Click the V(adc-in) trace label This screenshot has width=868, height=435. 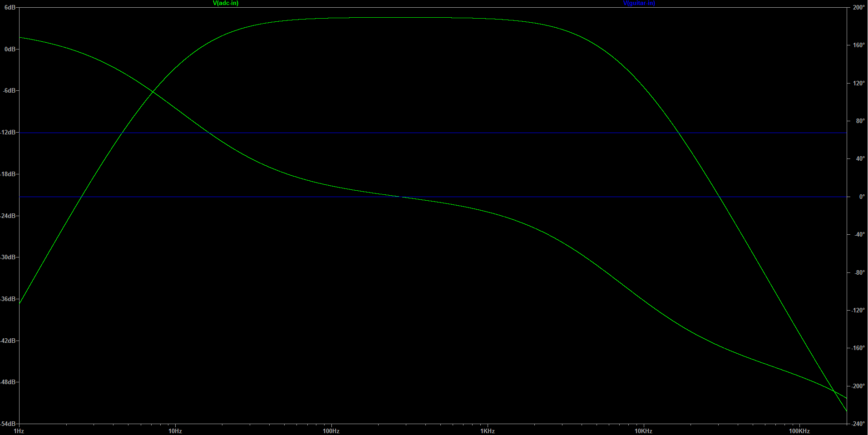coord(226,3)
